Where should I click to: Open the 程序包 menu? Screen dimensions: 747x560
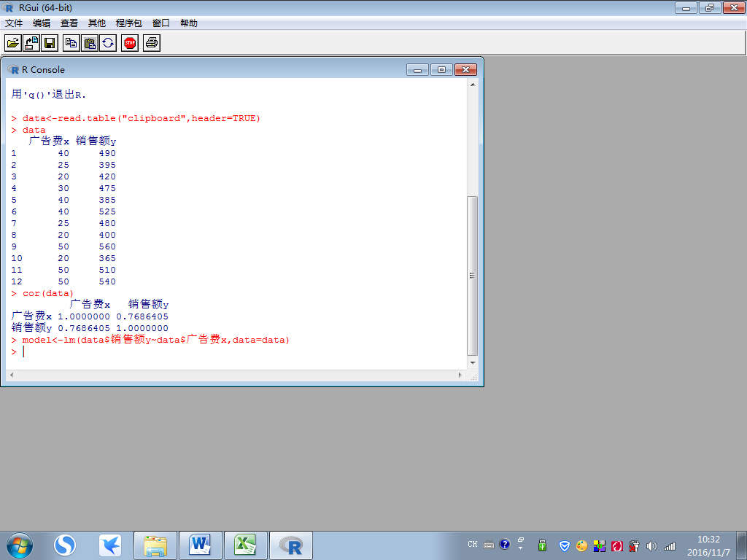coord(128,23)
